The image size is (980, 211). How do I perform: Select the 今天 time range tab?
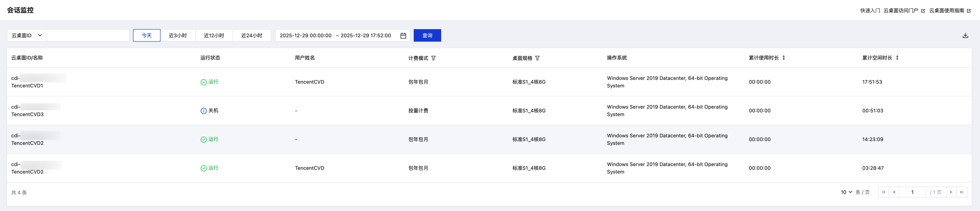click(147, 35)
